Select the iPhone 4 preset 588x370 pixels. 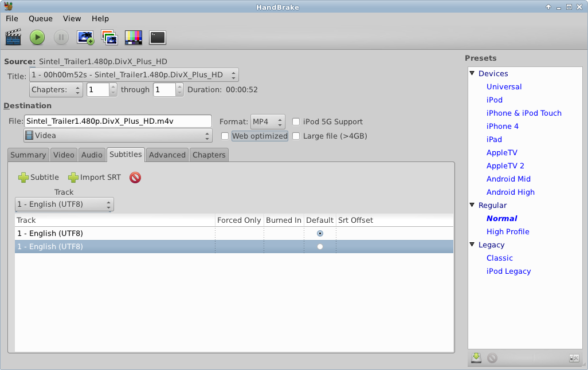[x=503, y=126]
